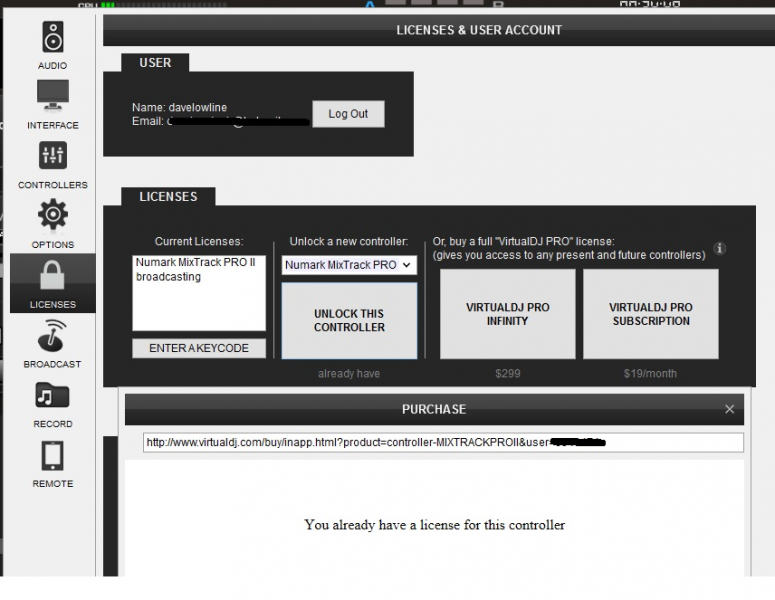Click the CONTROLLERS label in sidebar

pyautogui.click(x=53, y=185)
